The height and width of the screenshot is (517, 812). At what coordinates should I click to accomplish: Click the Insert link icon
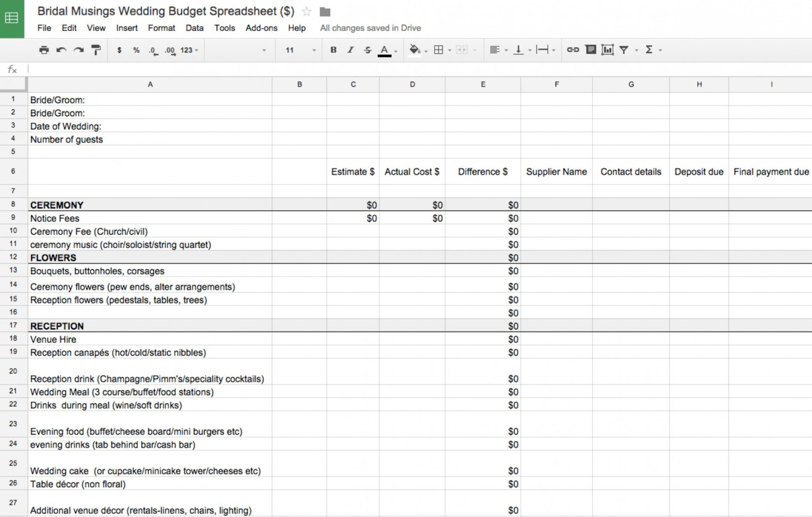pyautogui.click(x=573, y=50)
